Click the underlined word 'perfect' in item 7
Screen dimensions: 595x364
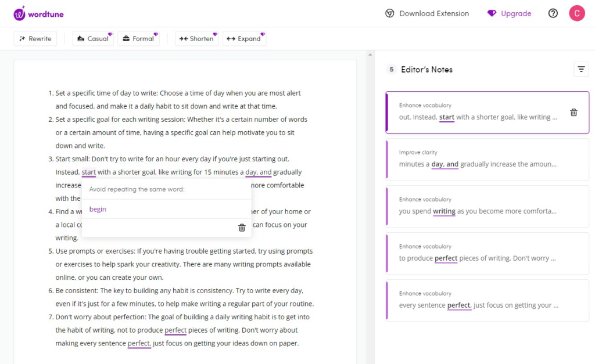[x=175, y=330]
